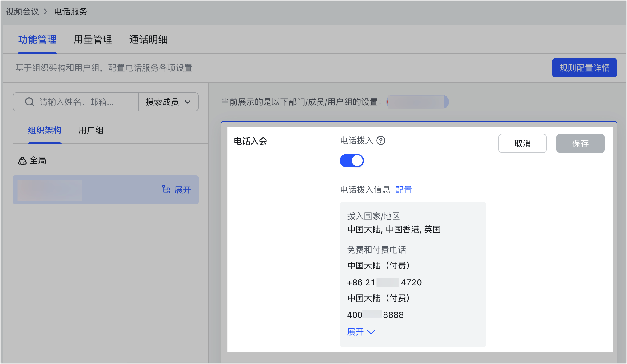Expand the selected department with 展开
Screen dimensions: 627x364
click(x=177, y=190)
